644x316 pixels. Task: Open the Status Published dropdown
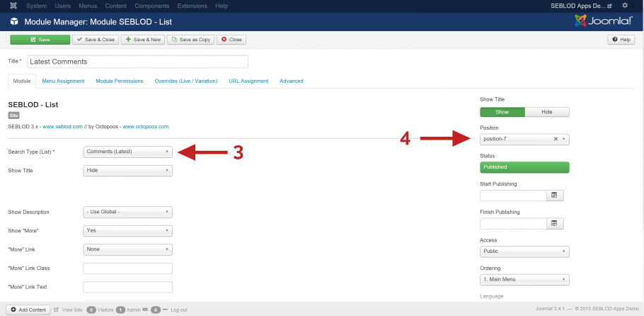tap(524, 167)
